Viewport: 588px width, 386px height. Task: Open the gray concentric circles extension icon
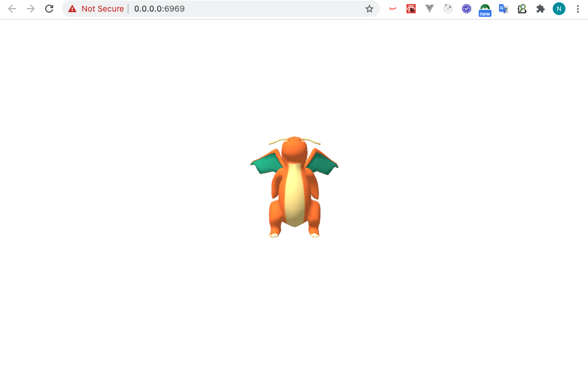(448, 9)
